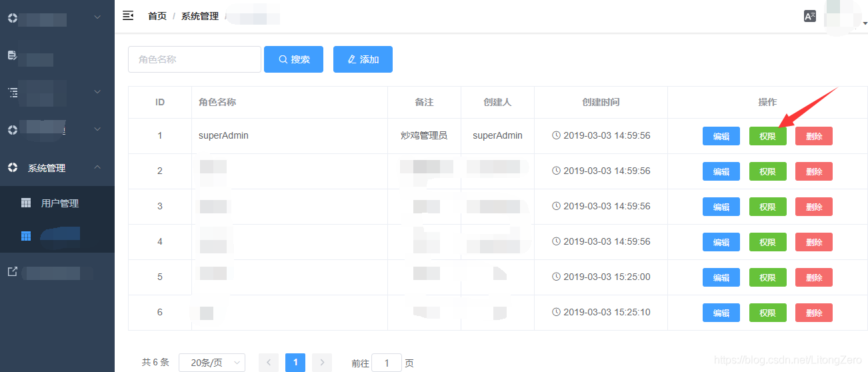This screenshot has height=372, width=868.
Task: Go to 首页 in breadcrumb
Action: 157,16
